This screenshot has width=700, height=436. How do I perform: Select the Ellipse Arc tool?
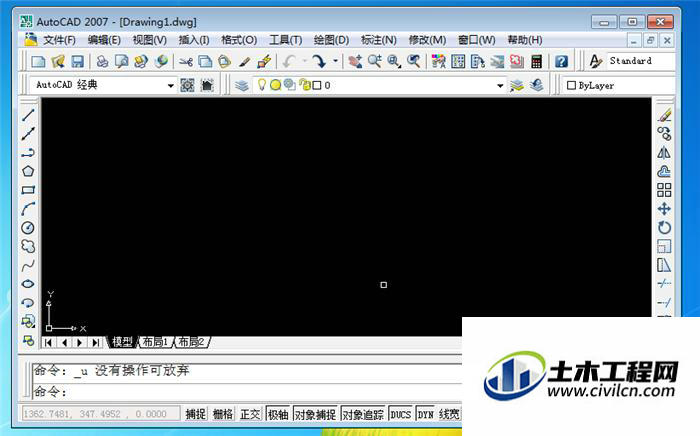point(28,303)
